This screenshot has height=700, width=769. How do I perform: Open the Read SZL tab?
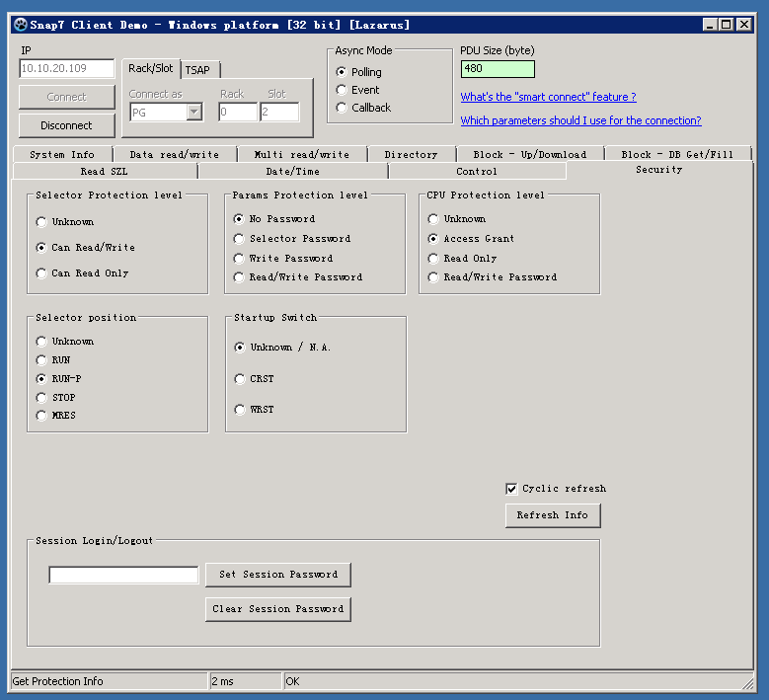click(x=105, y=171)
